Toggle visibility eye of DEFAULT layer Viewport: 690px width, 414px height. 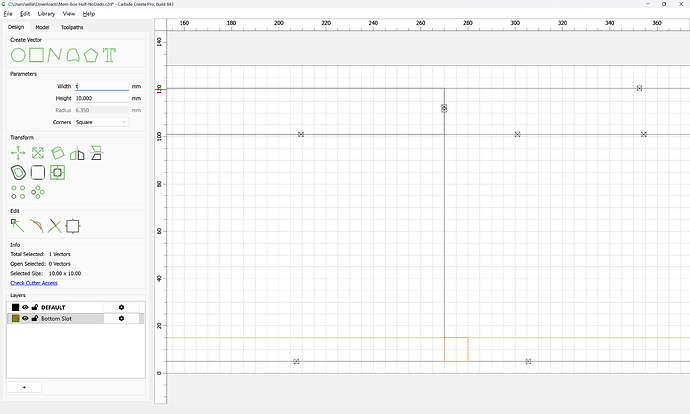pos(26,307)
